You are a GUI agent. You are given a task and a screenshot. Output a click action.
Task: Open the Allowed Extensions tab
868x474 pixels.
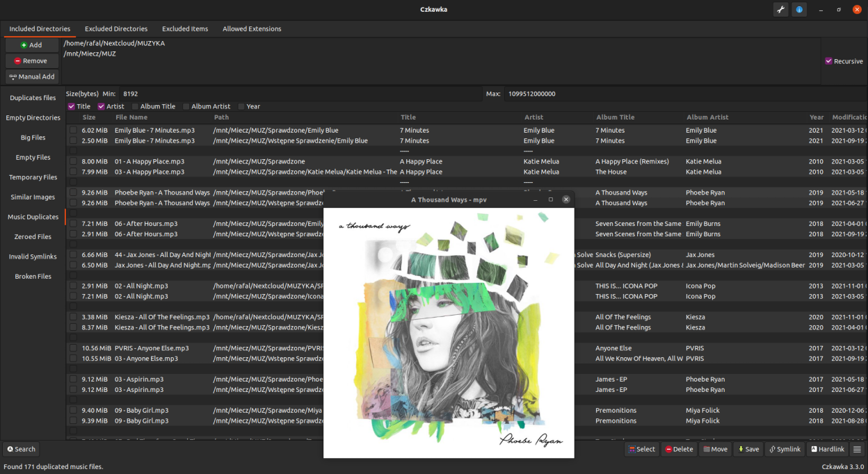[252, 29]
